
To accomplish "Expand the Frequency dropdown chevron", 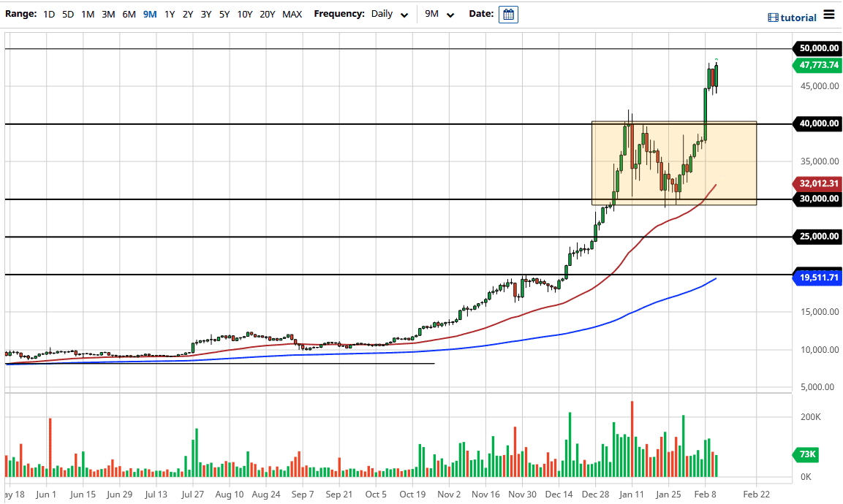I will coord(405,14).
